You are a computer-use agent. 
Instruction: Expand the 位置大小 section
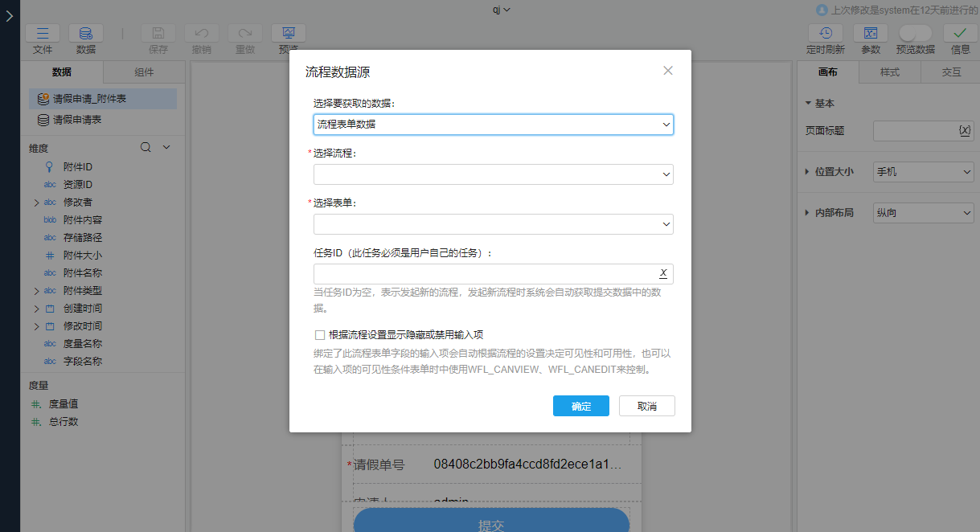pyautogui.click(x=808, y=172)
